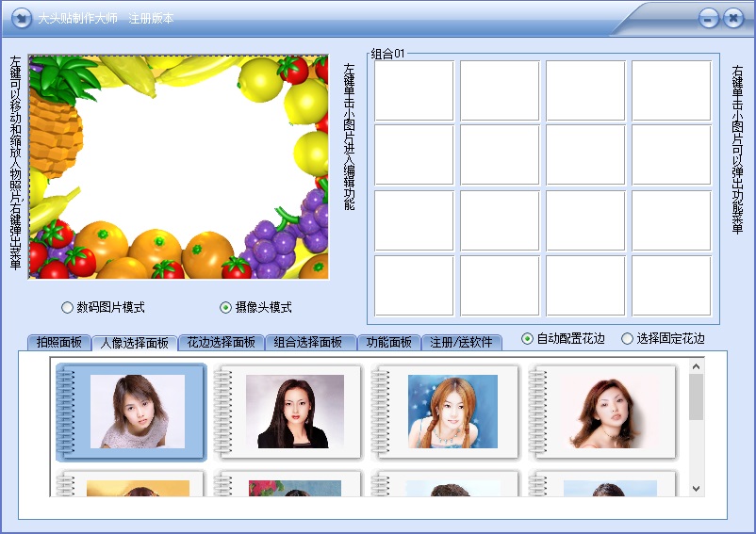Pick the braided-hair girl on blue background

(446, 413)
